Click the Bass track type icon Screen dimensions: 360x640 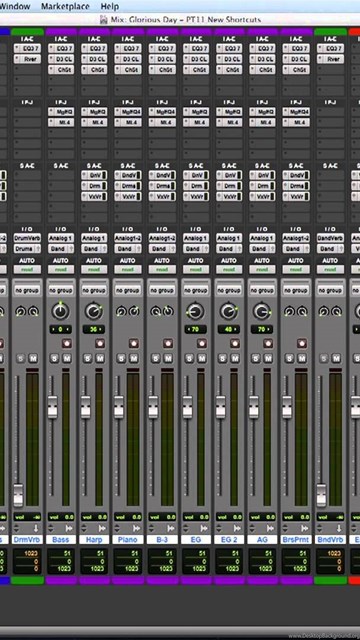(69, 528)
